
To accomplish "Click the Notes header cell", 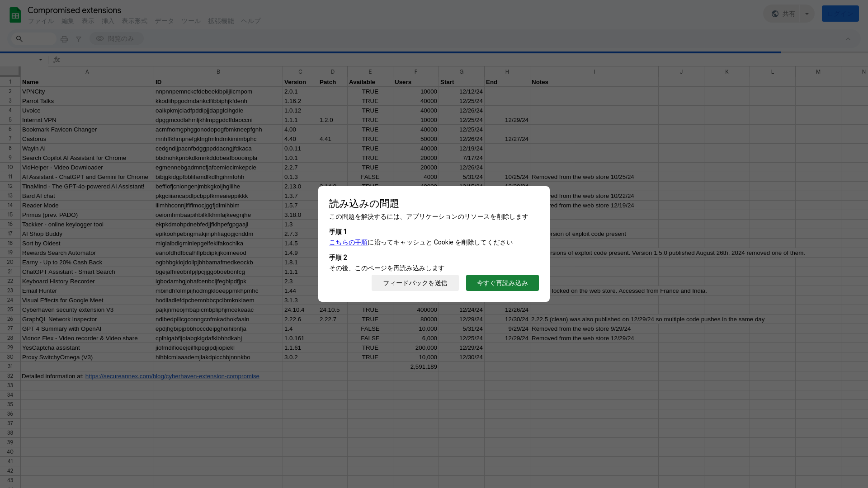I will click(594, 82).
